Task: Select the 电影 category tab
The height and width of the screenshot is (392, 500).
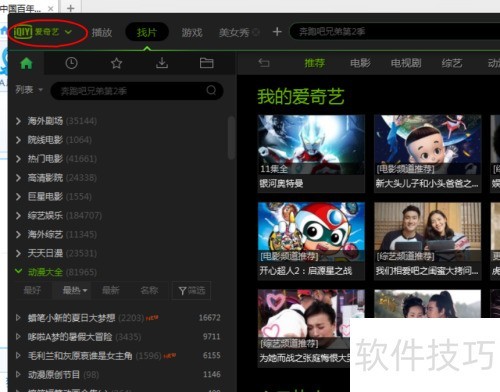Action: pos(360,63)
